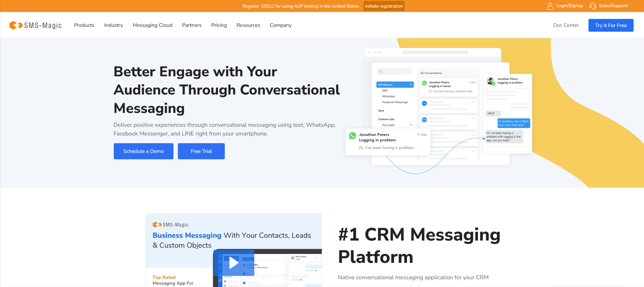Click the Sales/Support link text
The height and width of the screenshot is (287, 644).
coord(613,6)
